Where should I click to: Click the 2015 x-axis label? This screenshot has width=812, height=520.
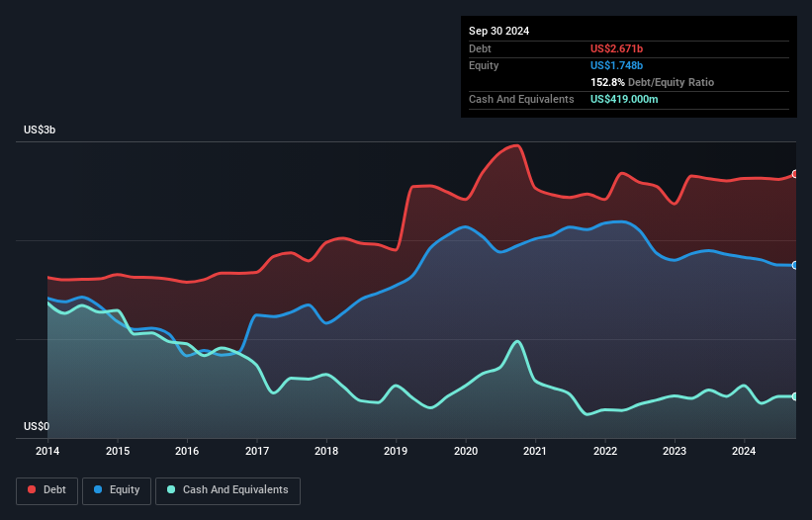tap(118, 451)
